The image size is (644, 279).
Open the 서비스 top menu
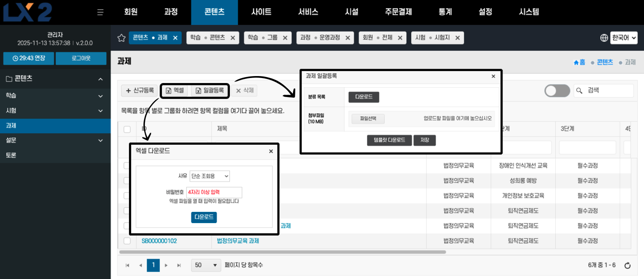click(x=308, y=12)
